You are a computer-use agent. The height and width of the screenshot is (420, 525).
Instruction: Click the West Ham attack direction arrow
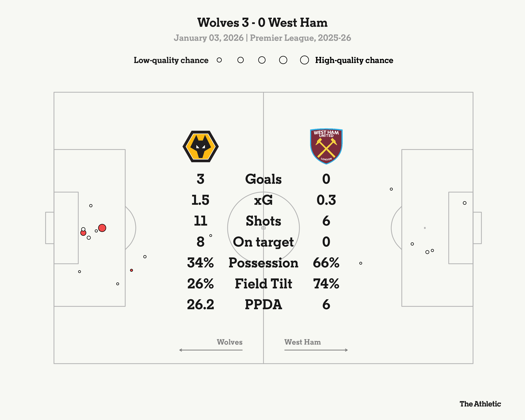coord(316,350)
